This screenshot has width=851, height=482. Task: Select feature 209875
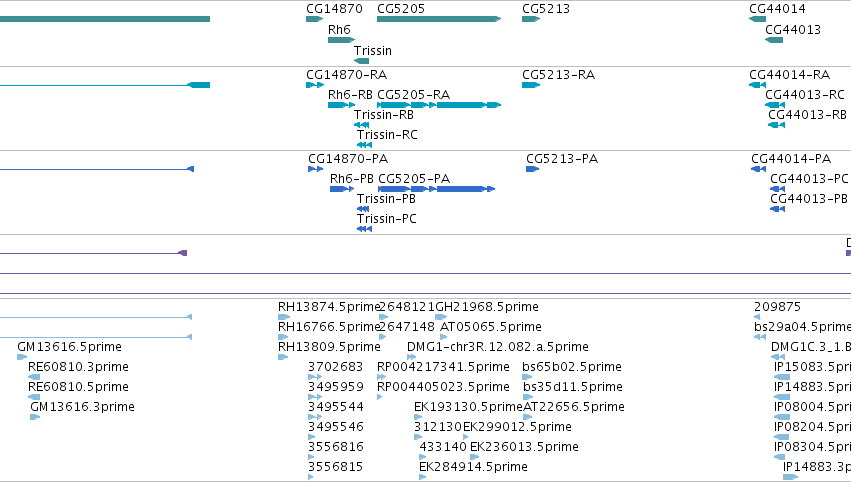click(777, 307)
